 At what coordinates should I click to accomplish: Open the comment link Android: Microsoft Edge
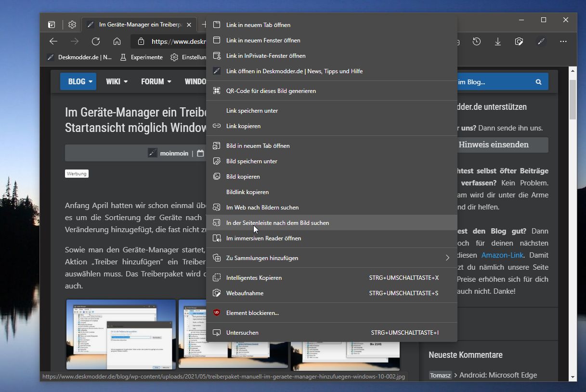(498, 375)
